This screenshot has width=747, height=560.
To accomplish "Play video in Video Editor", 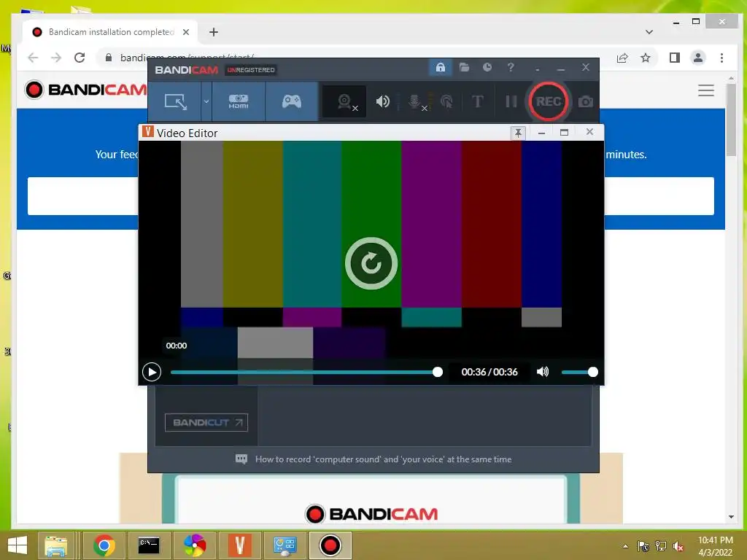I will (152, 372).
